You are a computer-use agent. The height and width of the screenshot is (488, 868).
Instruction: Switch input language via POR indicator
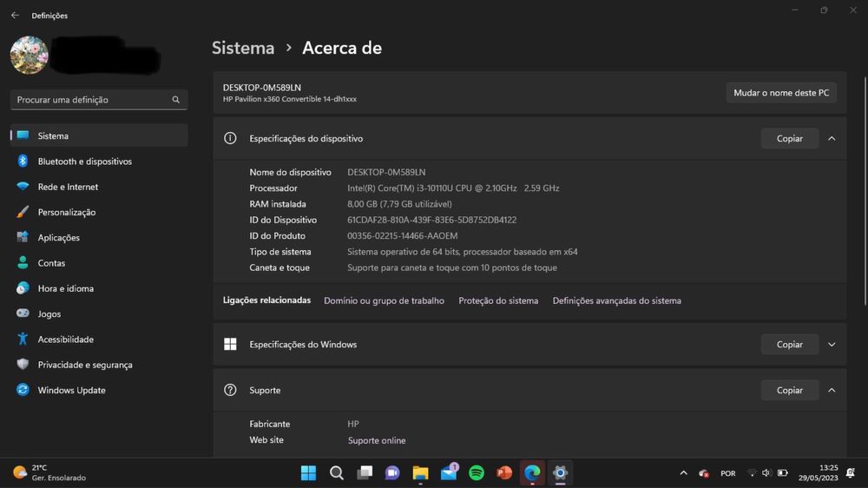click(728, 473)
